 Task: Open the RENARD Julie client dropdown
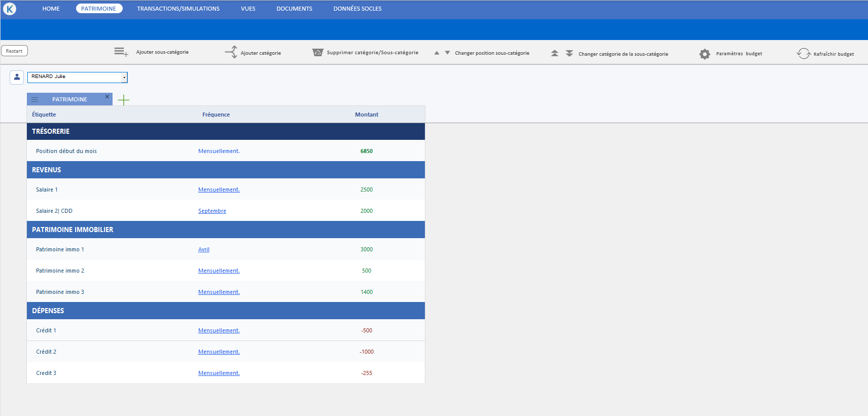click(124, 77)
